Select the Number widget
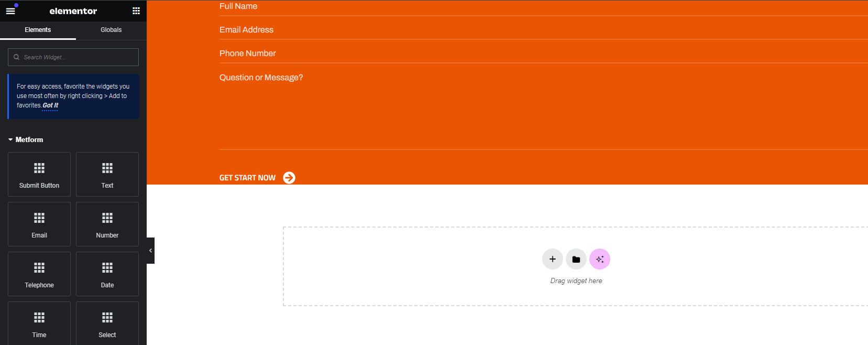 point(107,224)
